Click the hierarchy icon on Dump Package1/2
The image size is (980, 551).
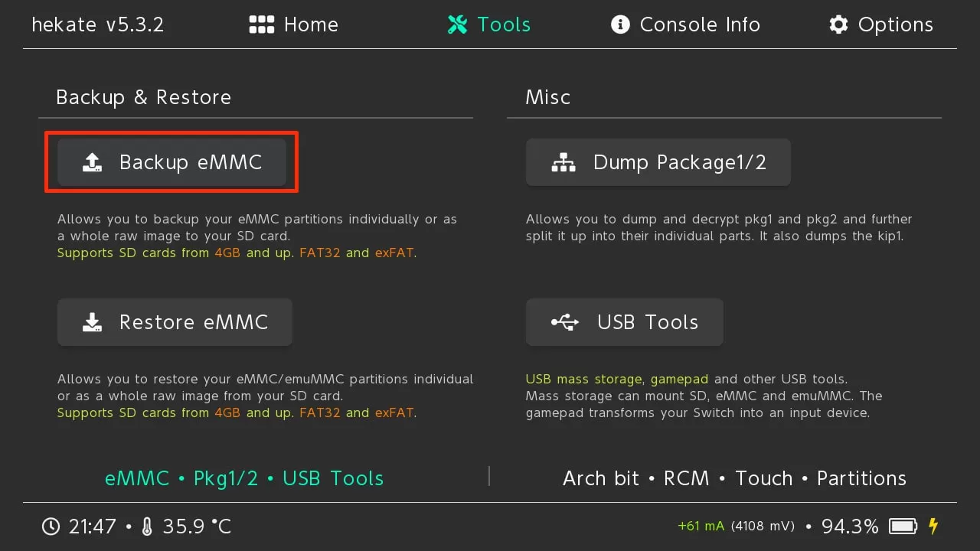tap(563, 162)
